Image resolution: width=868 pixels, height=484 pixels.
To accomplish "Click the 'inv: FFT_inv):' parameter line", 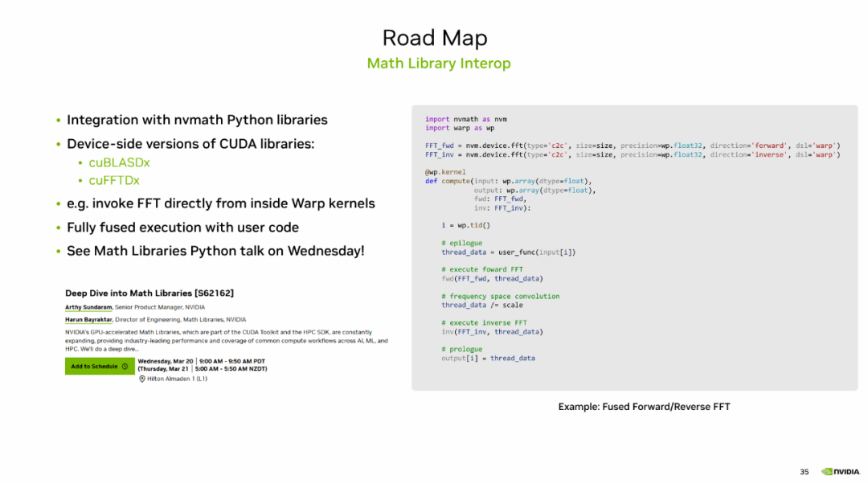I will (502, 208).
